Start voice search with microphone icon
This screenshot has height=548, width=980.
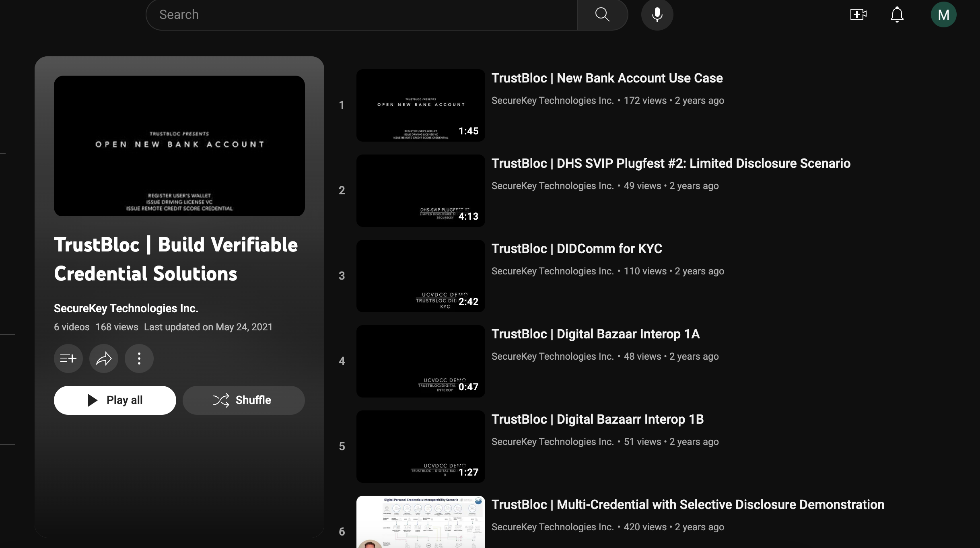[657, 15]
